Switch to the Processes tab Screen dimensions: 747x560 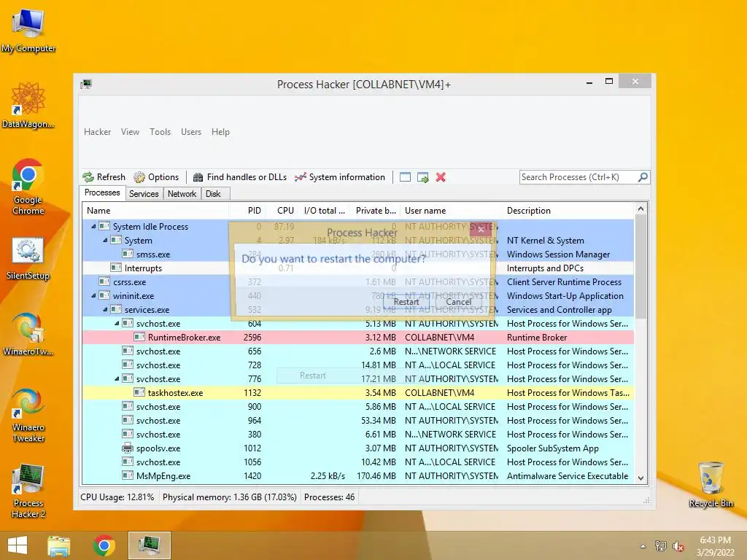102,192
